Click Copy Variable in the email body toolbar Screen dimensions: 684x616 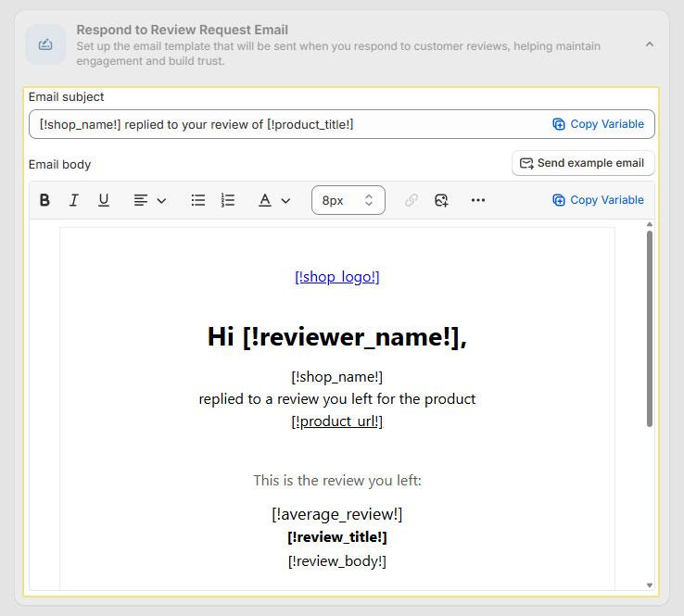pos(598,200)
